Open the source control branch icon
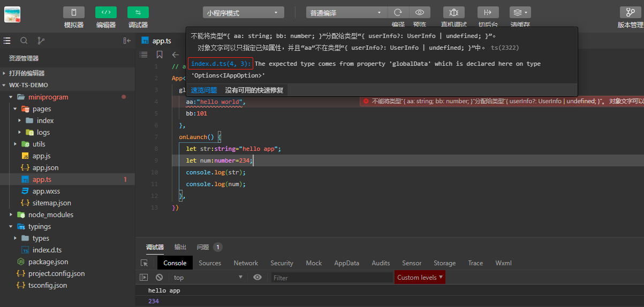Screen dimensions: 644x307 pos(41,41)
